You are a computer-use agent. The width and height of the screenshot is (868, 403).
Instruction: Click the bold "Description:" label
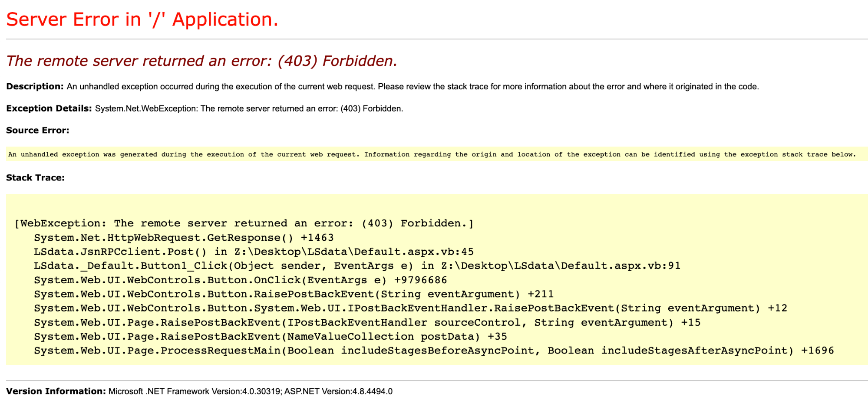coord(35,86)
